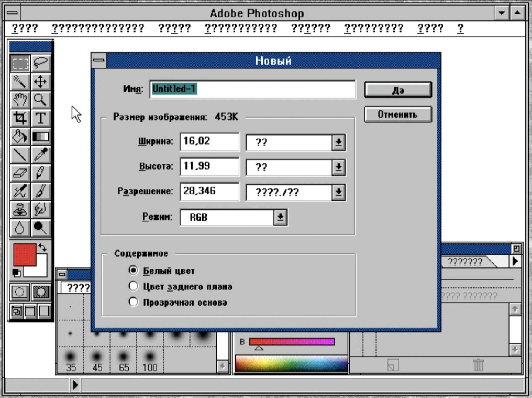Open the Новый dialog control menu box
Viewport: 532px width, 398px height.
click(99, 61)
